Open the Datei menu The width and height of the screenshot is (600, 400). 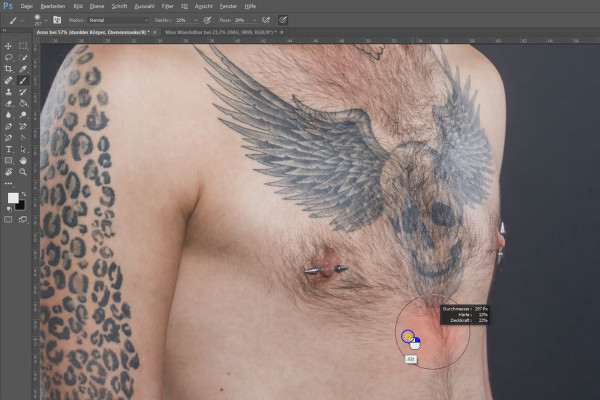pos(26,6)
